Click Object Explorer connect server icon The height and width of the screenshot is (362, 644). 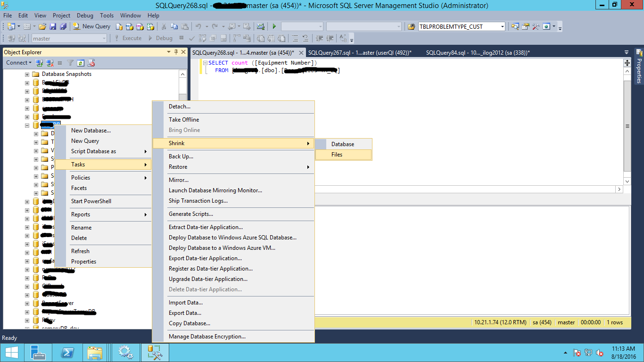pos(40,63)
